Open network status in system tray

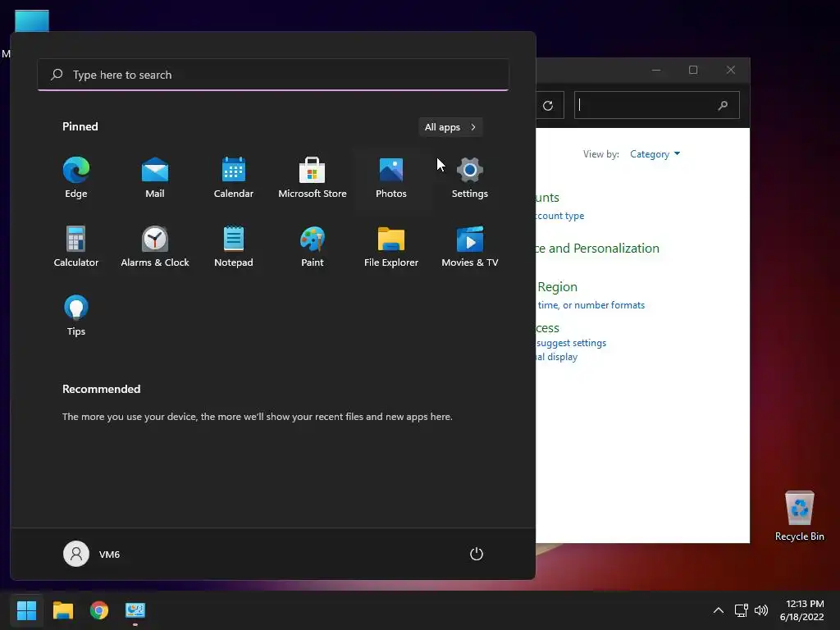coord(741,610)
